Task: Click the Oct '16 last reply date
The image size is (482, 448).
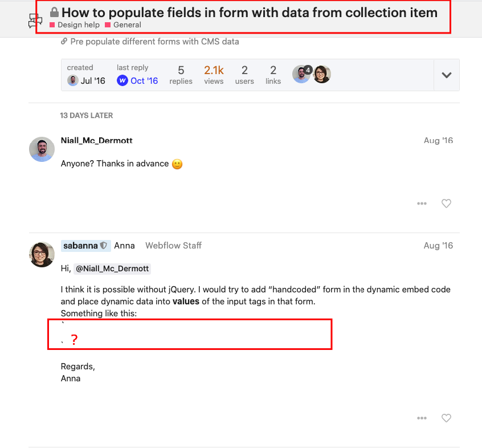Action: (x=143, y=81)
